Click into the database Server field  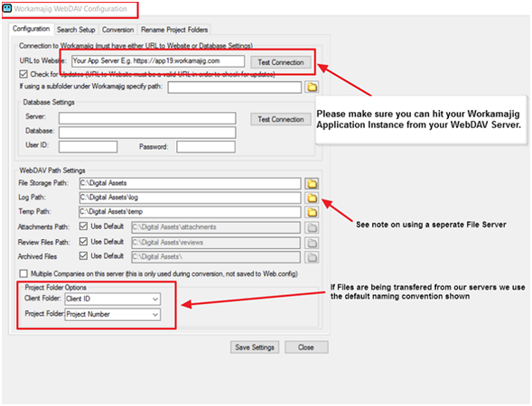point(147,118)
